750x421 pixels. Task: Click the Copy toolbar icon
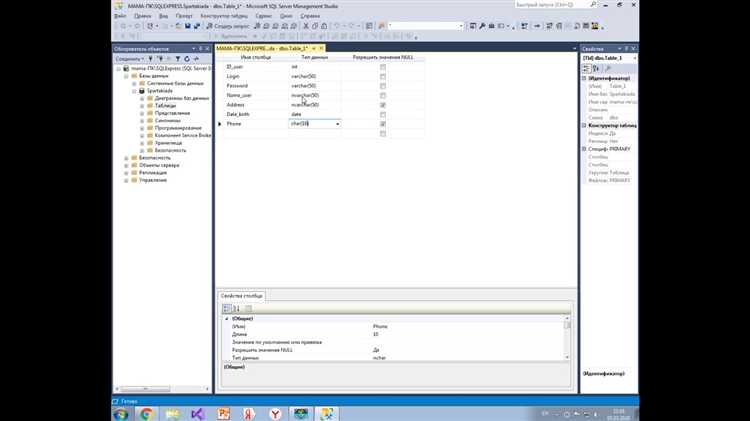(x=315, y=26)
